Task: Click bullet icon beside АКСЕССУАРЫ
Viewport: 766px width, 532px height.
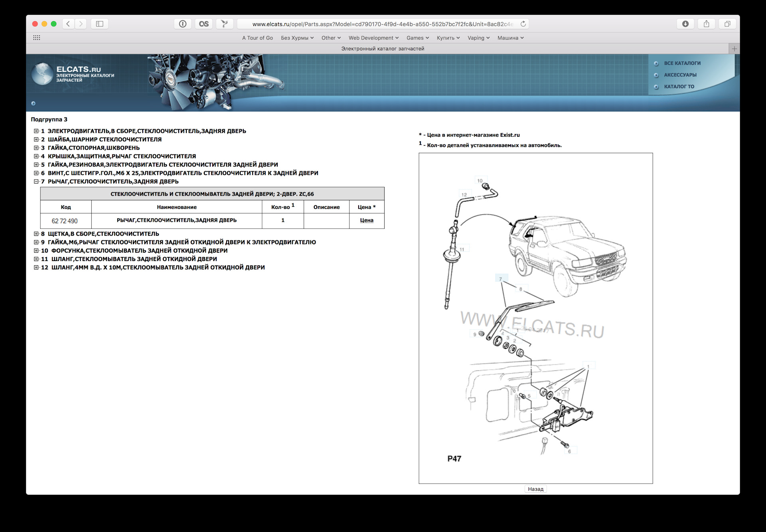Action: (x=656, y=75)
